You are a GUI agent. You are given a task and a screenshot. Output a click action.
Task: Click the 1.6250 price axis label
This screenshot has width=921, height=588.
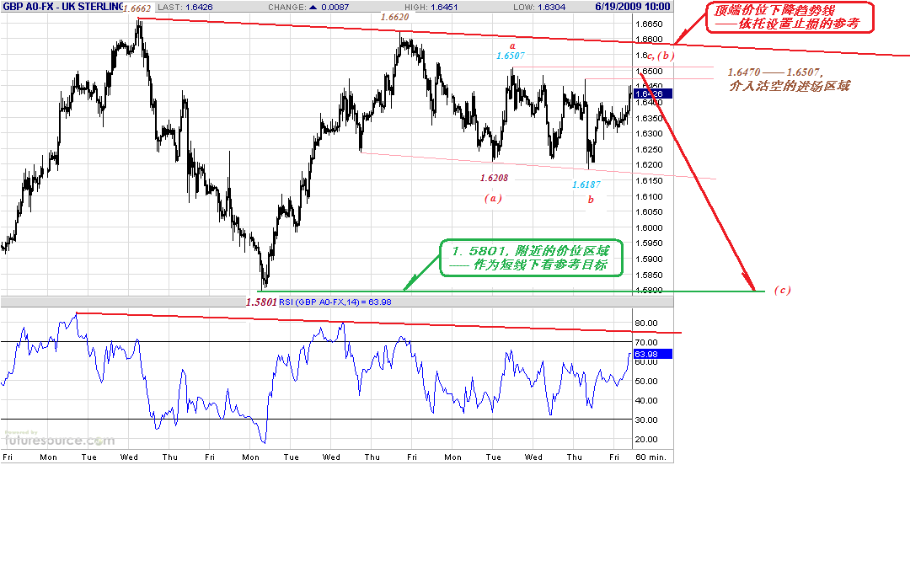click(649, 149)
